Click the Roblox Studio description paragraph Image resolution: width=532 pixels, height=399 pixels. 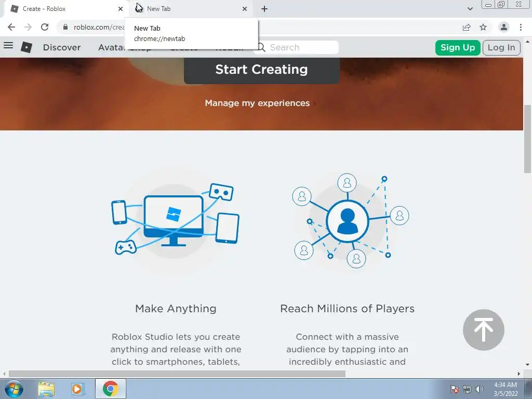[176, 349]
